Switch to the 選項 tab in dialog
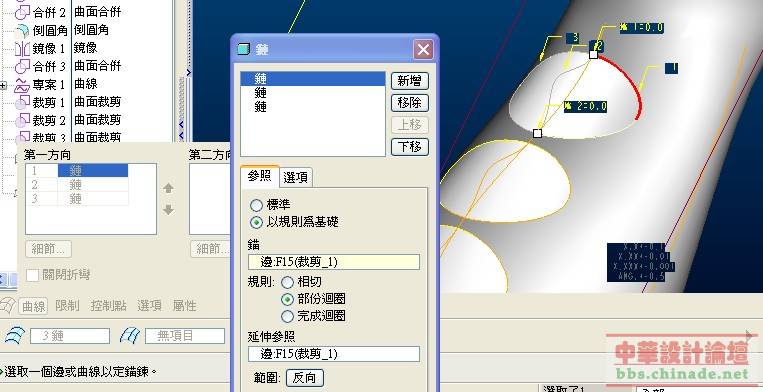The height and width of the screenshot is (392, 763). 295,178
